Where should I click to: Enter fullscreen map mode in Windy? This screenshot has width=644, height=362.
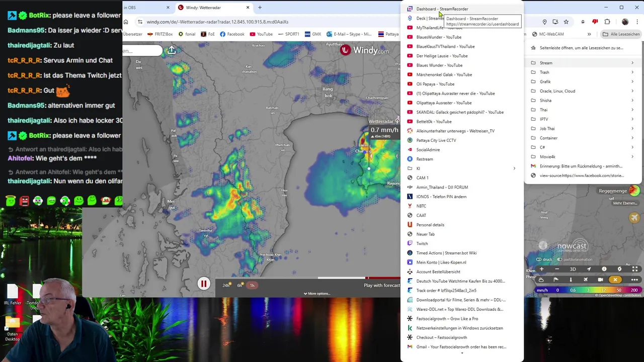point(635,269)
